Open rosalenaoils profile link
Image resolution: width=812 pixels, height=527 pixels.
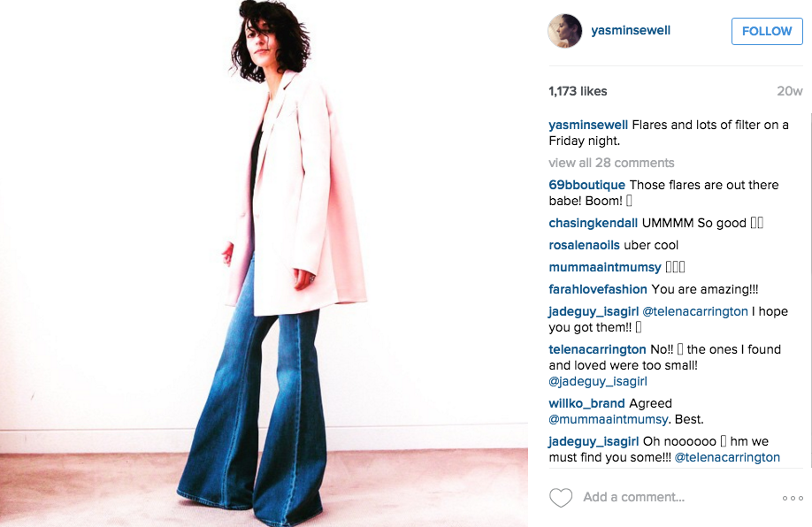coord(584,245)
